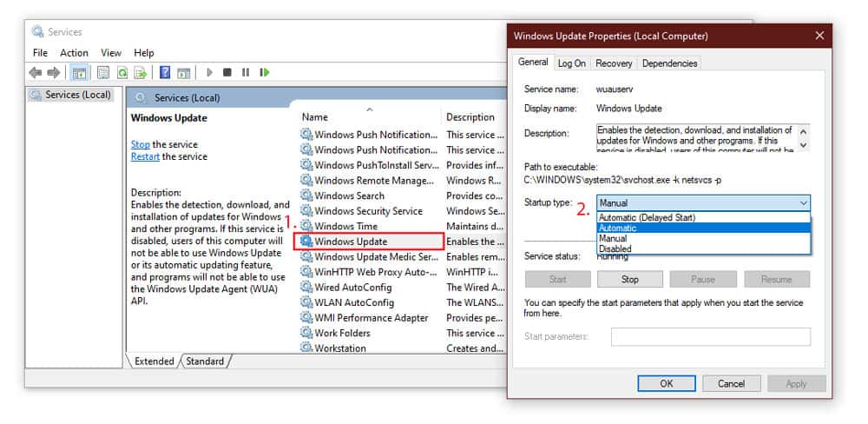Click the gear icon beside Windows PushToInstall Serv...
This screenshot has width=868, height=424.
306,165
